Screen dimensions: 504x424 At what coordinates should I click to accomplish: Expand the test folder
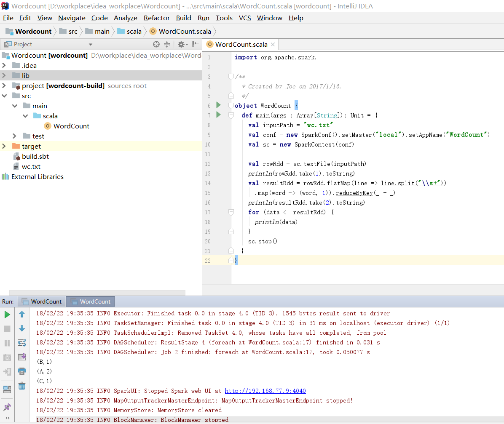[14, 136]
